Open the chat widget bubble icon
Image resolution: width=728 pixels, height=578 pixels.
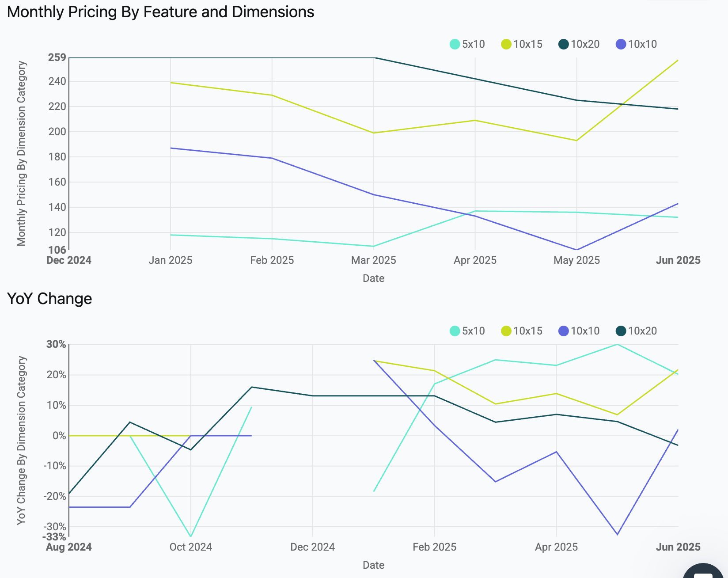point(703,574)
